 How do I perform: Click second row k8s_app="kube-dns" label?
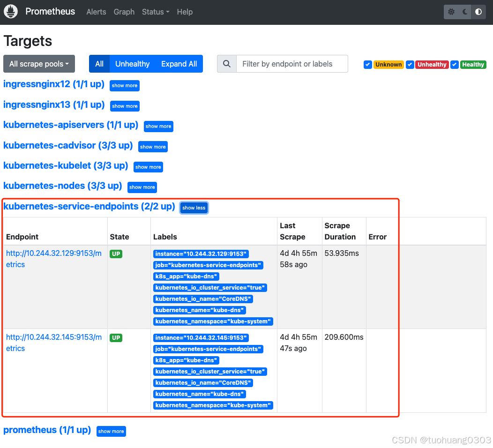point(186,360)
